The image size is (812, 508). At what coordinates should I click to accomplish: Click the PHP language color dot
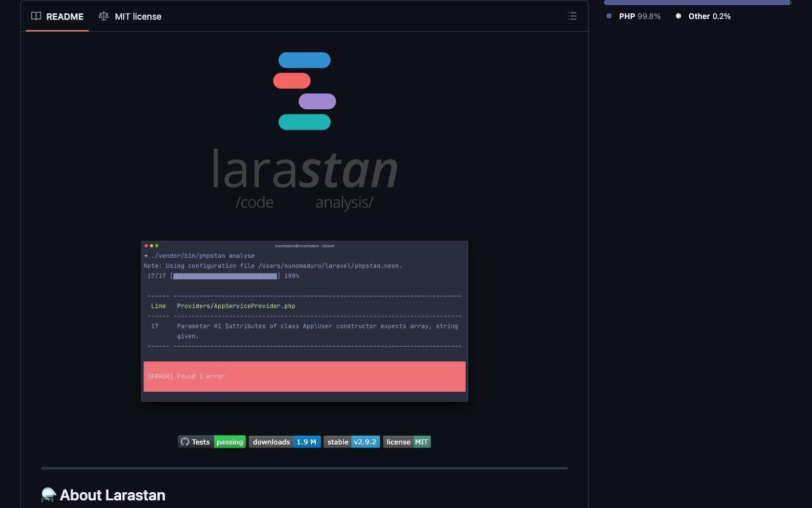click(609, 17)
